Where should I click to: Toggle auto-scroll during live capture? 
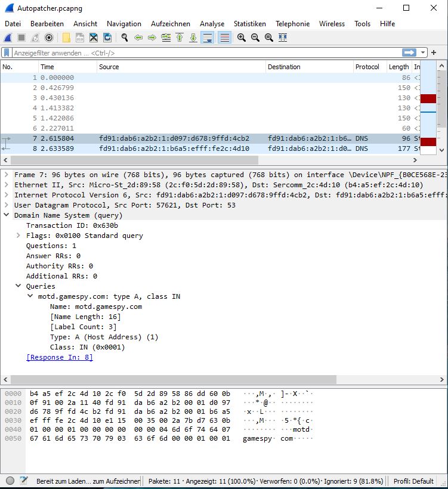point(208,38)
